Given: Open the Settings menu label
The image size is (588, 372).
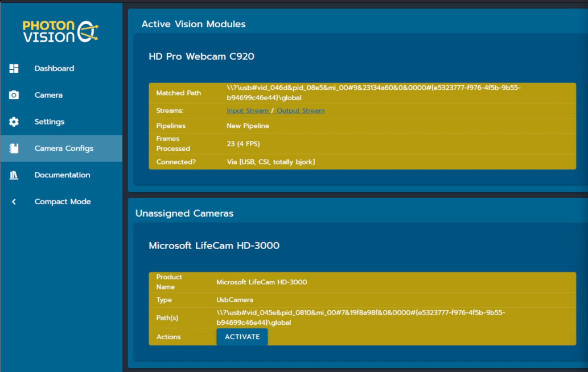Looking at the screenshot, I should click(50, 122).
